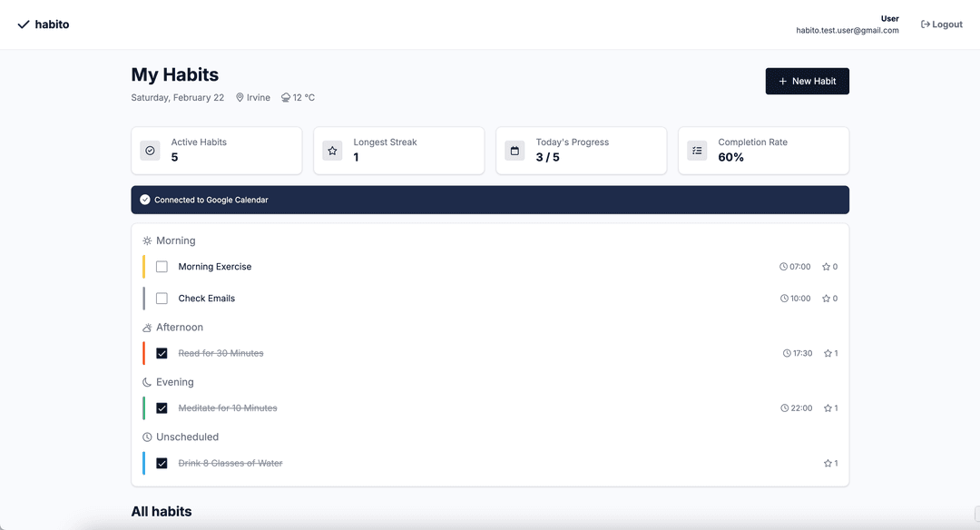Open the Unscheduled section heading

[x=187, y=437]
